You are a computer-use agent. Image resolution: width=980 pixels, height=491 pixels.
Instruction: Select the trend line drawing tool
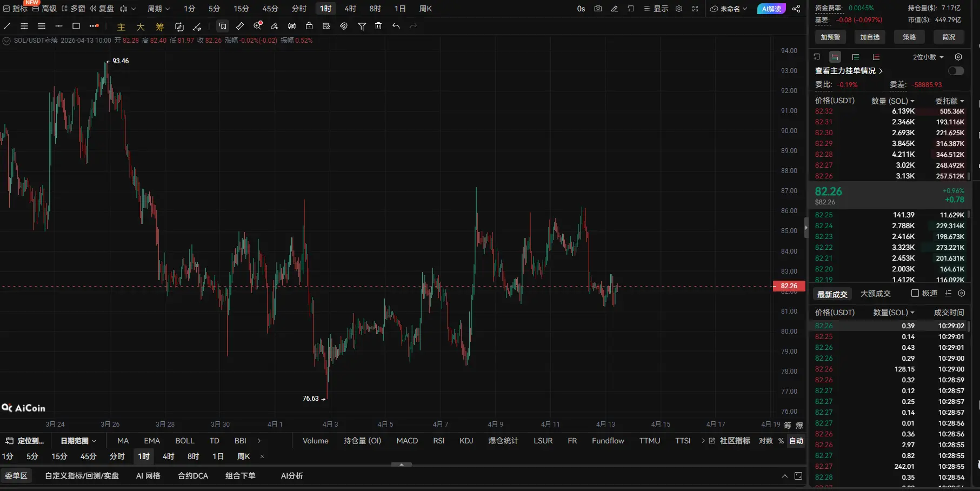click(7, 26)
